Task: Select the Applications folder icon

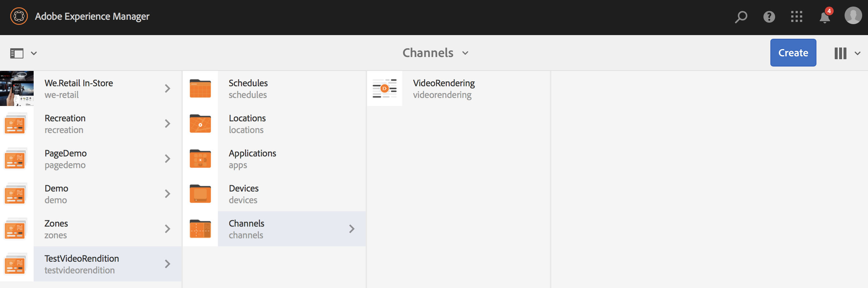Action: 200,159
